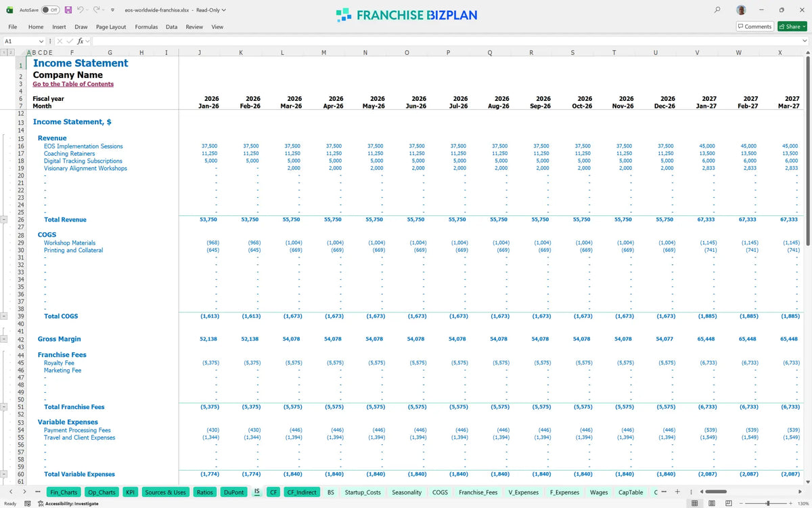Add a new sheet with plus icon
812x508 pixels.
click(678, 492)
